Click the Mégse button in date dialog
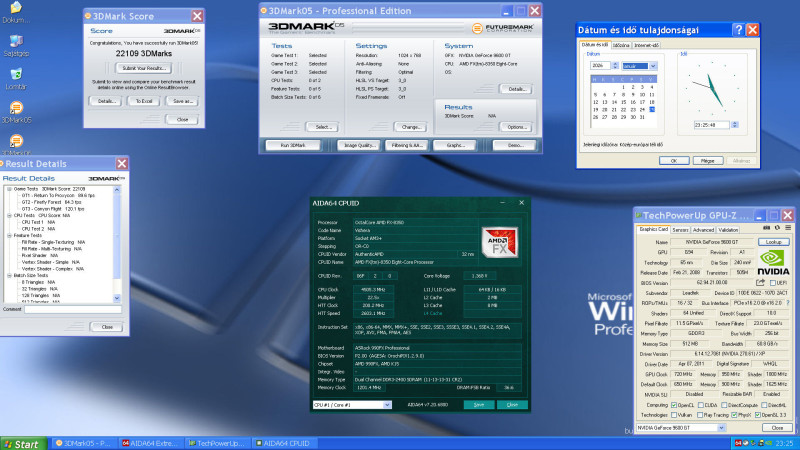This screenshot has height=450, width=800. pos(707,161)
